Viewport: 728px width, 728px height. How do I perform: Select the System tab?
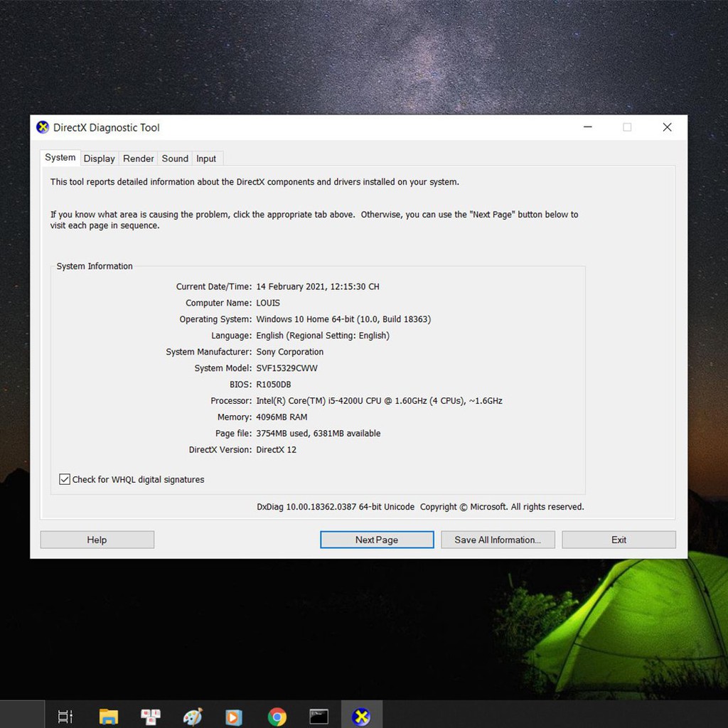60,157
